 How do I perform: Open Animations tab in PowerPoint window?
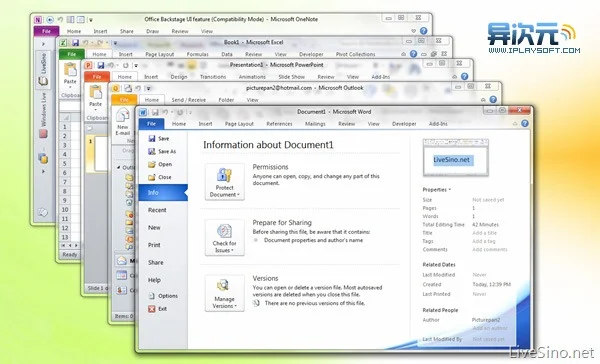pos(252,77)
